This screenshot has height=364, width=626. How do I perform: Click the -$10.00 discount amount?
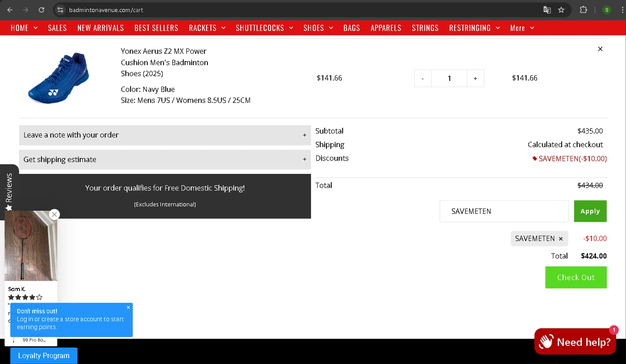[x=595, y=238]
